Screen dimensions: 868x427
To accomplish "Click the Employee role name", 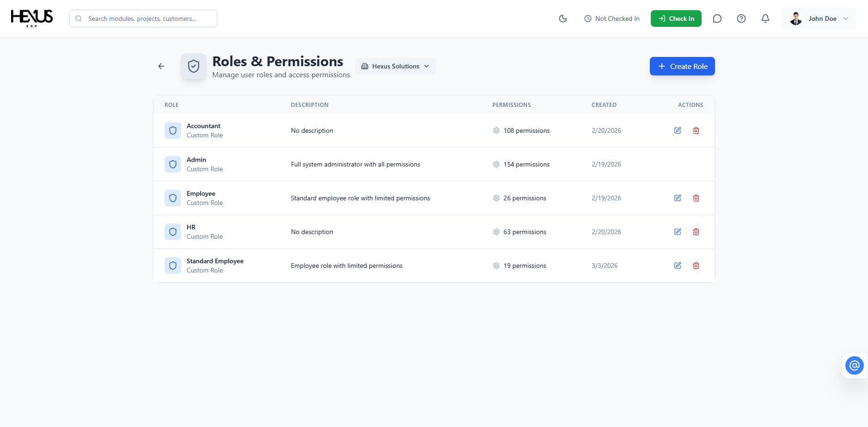I will coord(201,193).
